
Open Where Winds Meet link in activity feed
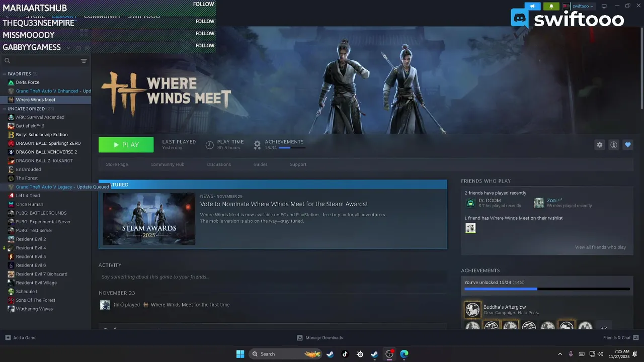(172, 305)
